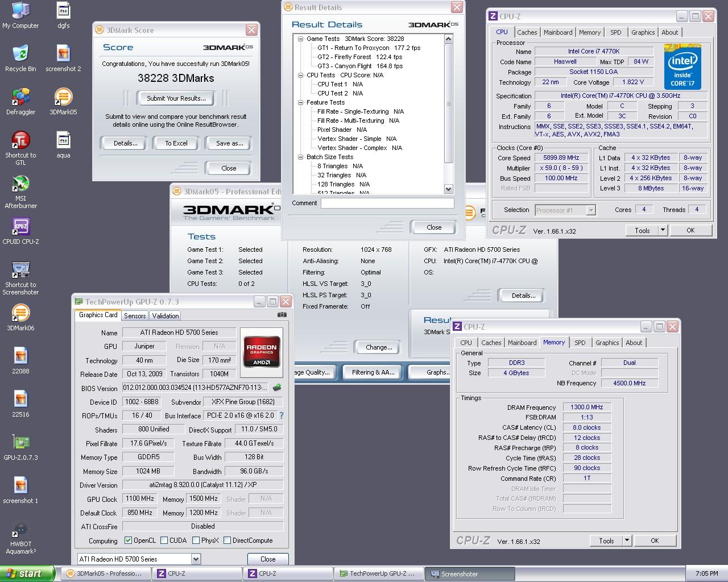
Task: Click GPU-Z camera screenshot icon
Action: tap(282, 315)
